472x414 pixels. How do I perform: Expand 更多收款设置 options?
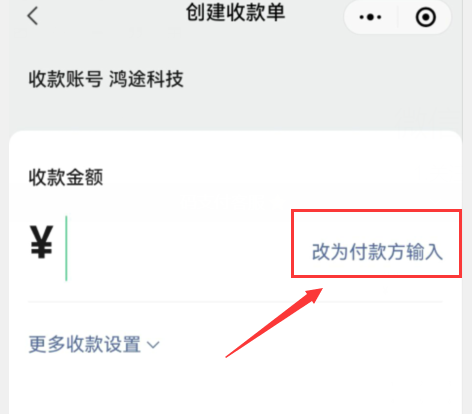click(94, 344)
